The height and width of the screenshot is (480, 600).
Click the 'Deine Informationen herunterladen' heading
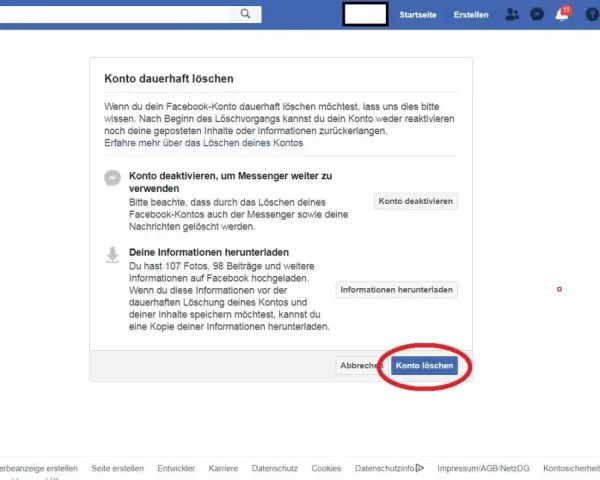point(209,252)
